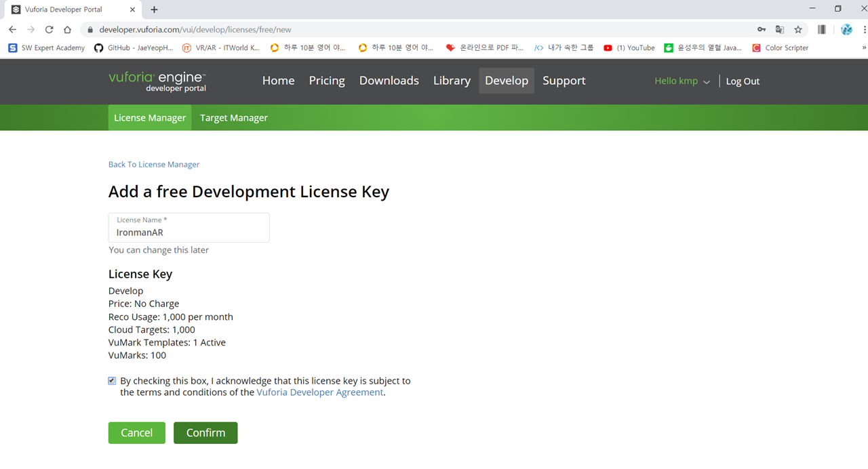Click the striped extension icon in toolbar
868x469 pixels.
[822, 30]
